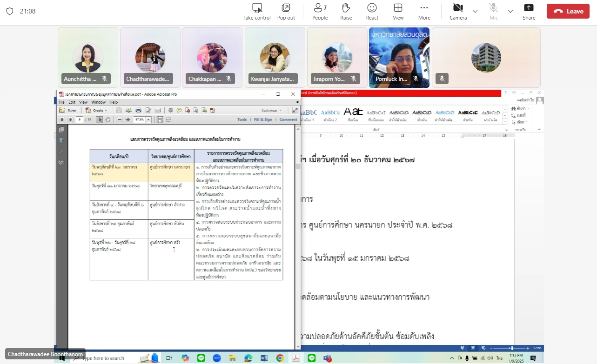Print the PDF with the printer icon
The image size is (597, 364).
click(138, 110)
